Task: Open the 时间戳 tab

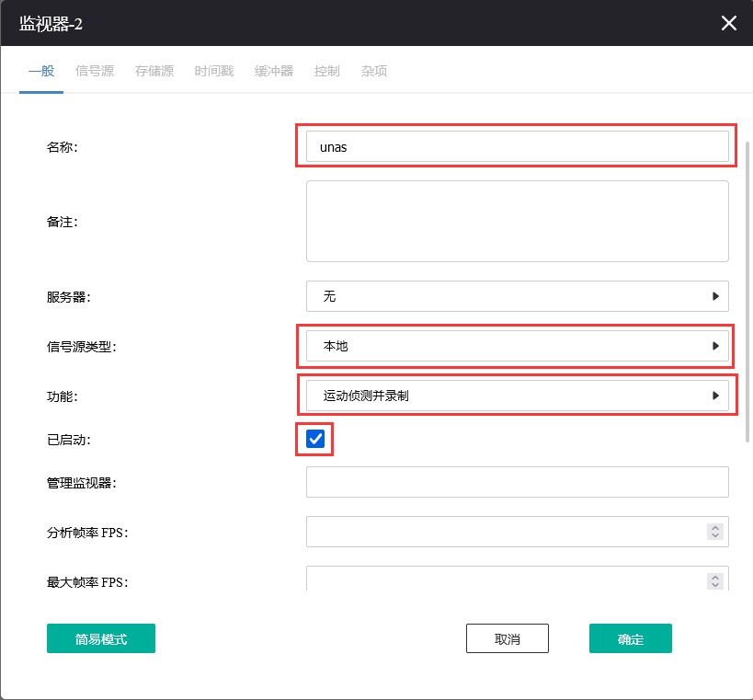Action: pos(214,71)
